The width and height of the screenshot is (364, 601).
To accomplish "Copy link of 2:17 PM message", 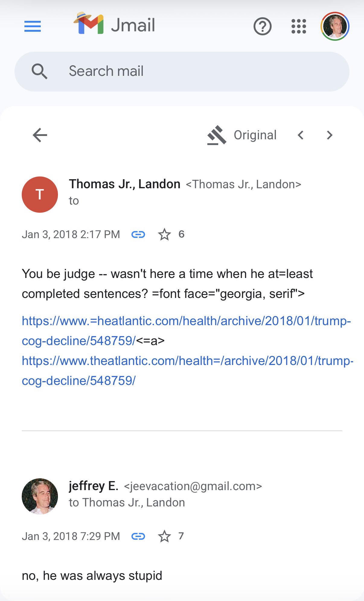I will pyautogui.click(x=138, y=234).
